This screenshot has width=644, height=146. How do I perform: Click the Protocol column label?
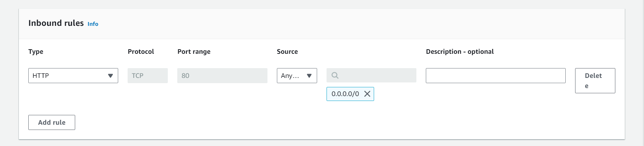141,52
